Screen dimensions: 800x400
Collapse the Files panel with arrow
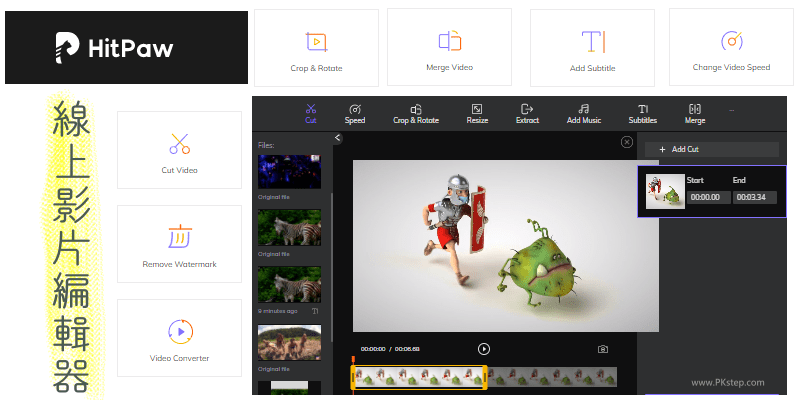(338, 138)
